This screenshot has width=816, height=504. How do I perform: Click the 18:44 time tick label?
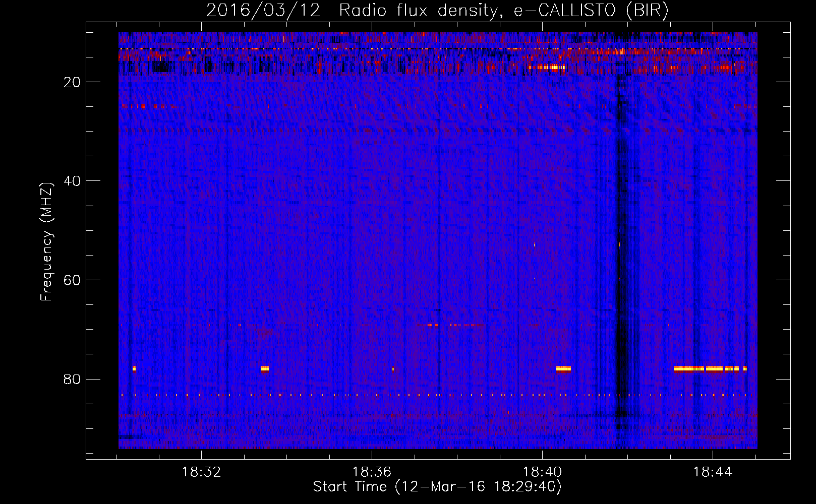coord(713,472)
